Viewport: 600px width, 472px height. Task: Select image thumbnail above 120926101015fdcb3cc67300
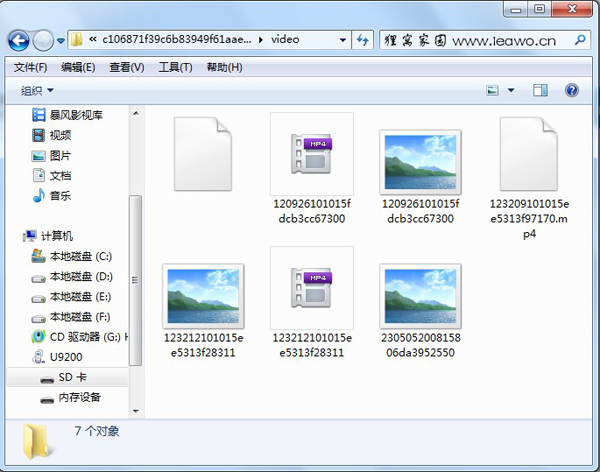[x=421, y=162]
